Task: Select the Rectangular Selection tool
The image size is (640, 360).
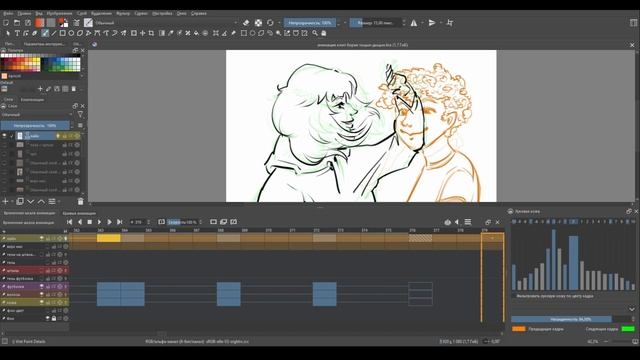Action: click(x=244, y=33)
